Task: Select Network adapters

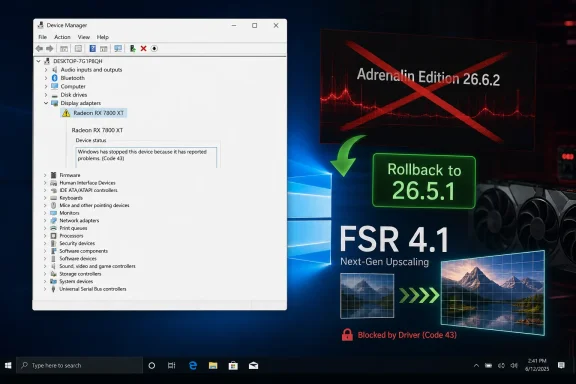Action: pyautogui.click(x=79, y=220)
